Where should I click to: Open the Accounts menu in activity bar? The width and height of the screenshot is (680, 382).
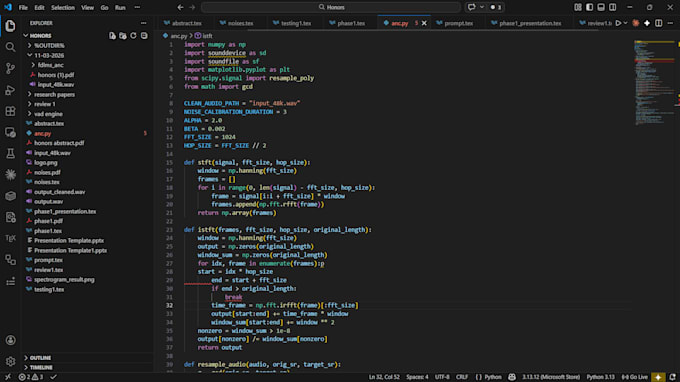(10, 340)
